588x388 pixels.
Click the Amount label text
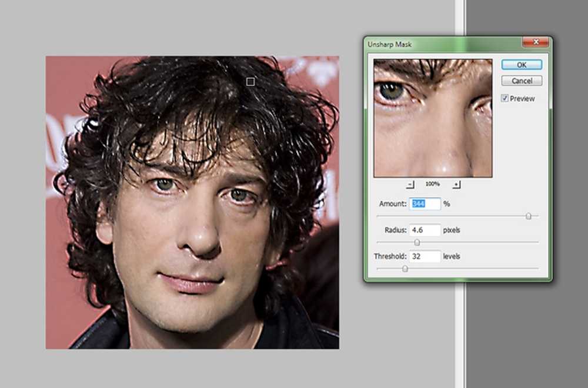[393, 203]
